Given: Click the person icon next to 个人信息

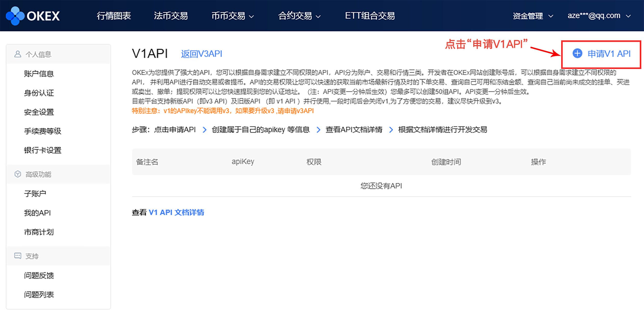Looking at the screenshot, I should pyautogui.click(x=18, y=54).
